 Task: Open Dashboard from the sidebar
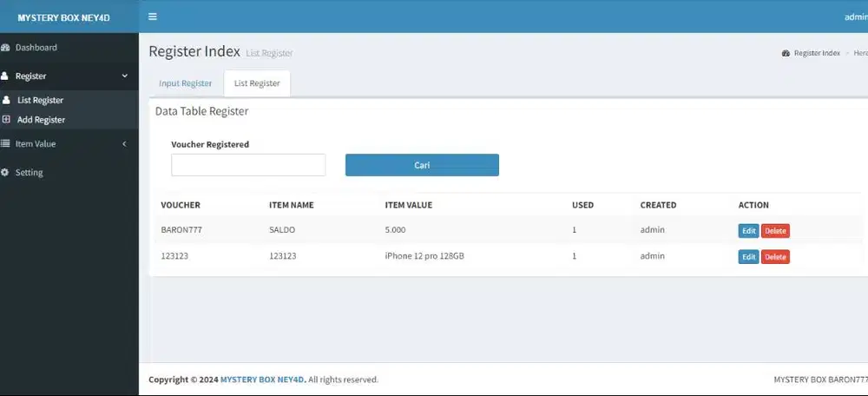tap(36, 48)
